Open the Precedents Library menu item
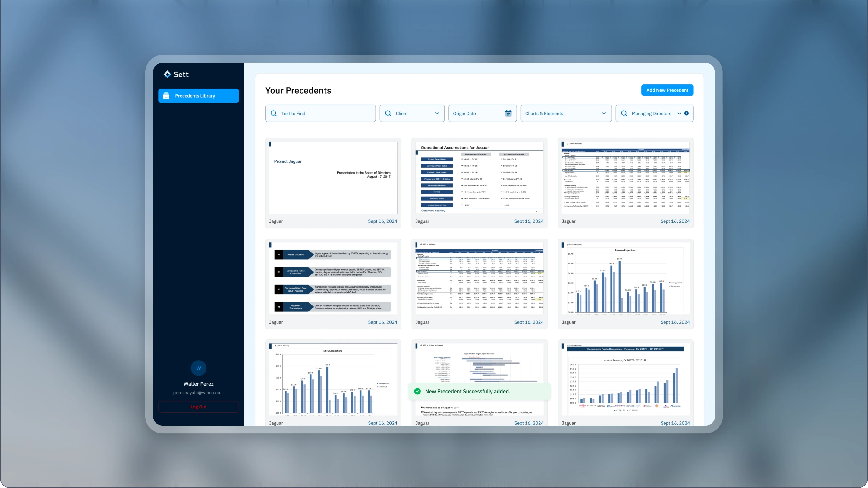 pyautogui.click(x=199, y=96)
